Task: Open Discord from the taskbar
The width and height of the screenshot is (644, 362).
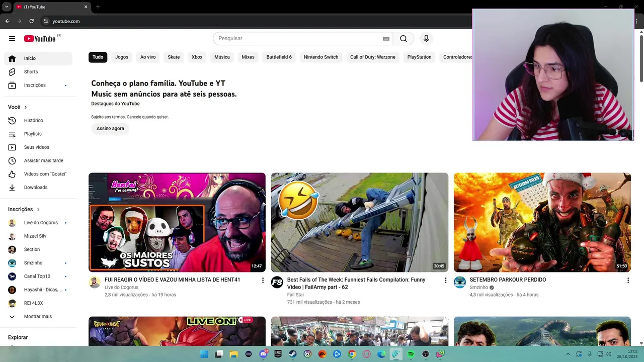Action: (x=263, y=354)
